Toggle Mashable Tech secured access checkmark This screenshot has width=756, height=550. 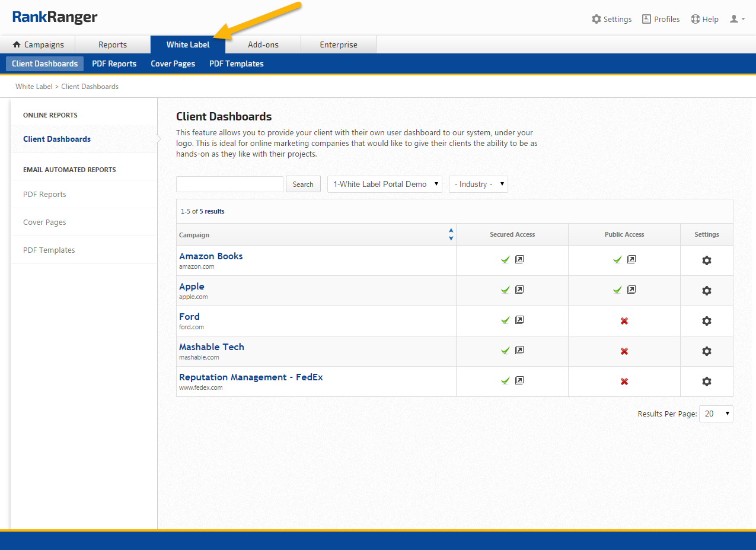[x=505, y=350]
